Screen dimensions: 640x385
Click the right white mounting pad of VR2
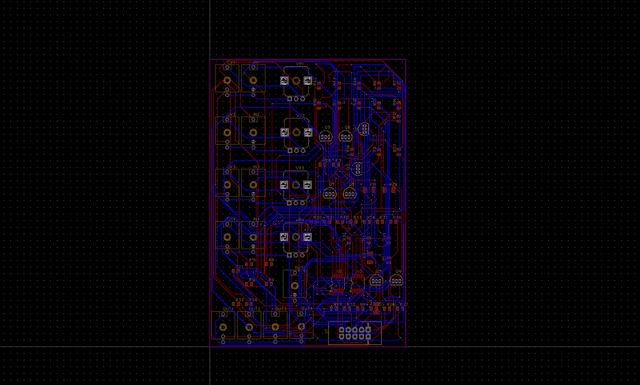coord(308,132)
